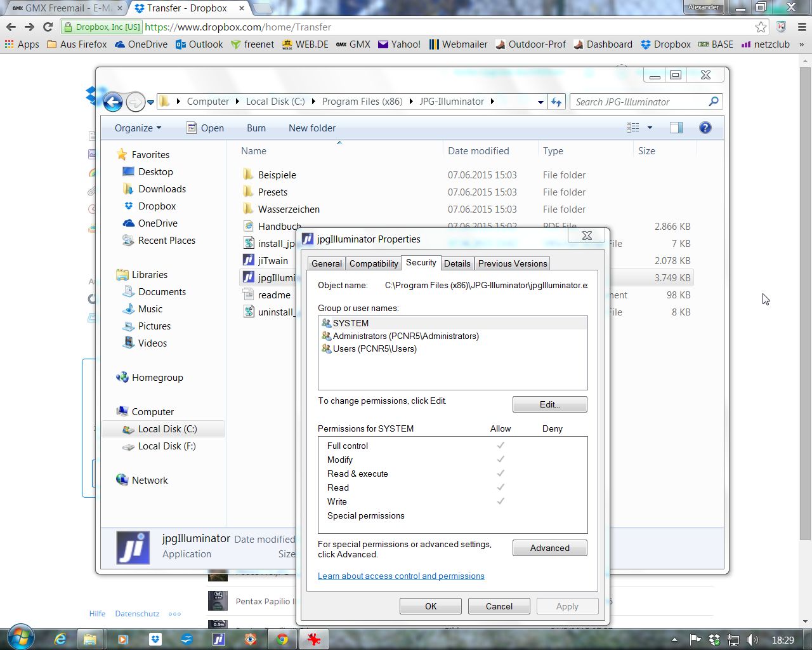The height and width of the screenshot is (650, 812).
Task: Open Internet Explorer from the taskbar
Action: pos(60,639)
